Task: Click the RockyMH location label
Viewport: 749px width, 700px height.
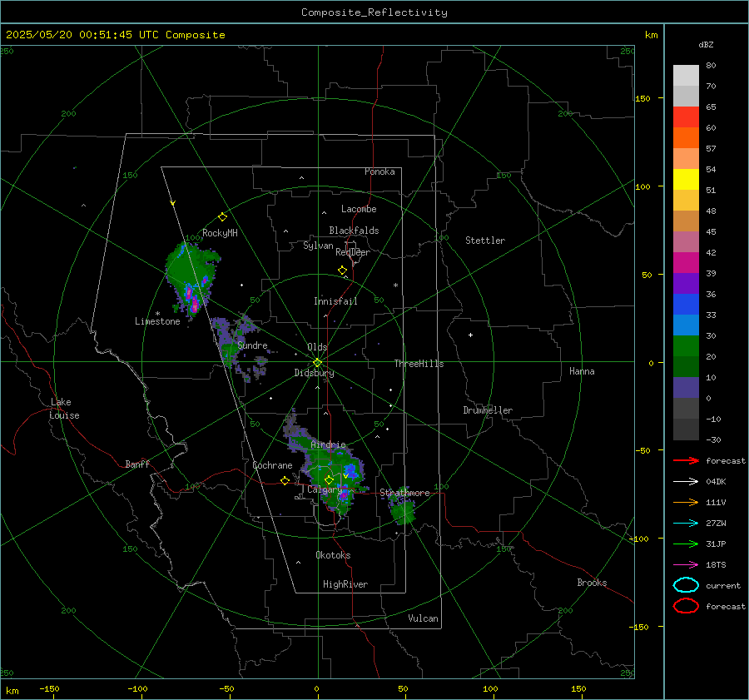Action: [x=220, y=233]
